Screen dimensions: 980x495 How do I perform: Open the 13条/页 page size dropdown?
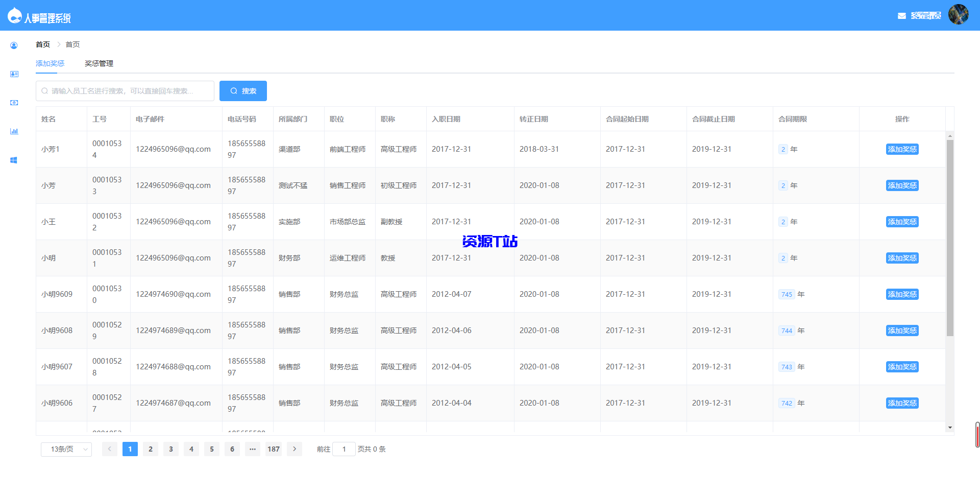(66, 449)
